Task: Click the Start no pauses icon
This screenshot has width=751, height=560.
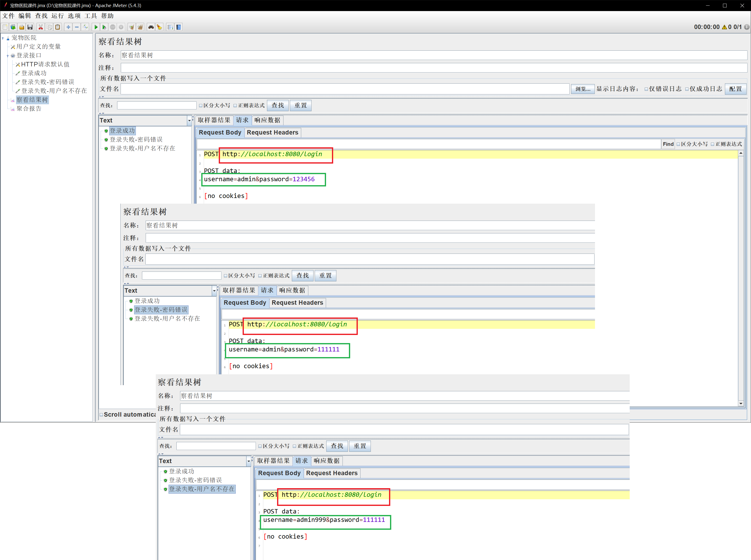Action: (x=105, y=27)
